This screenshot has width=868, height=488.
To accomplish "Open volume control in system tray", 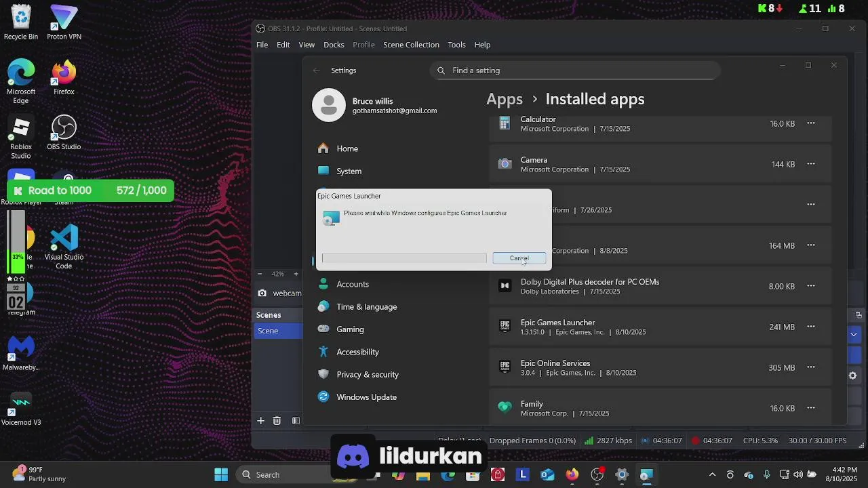I will (797, 474).
